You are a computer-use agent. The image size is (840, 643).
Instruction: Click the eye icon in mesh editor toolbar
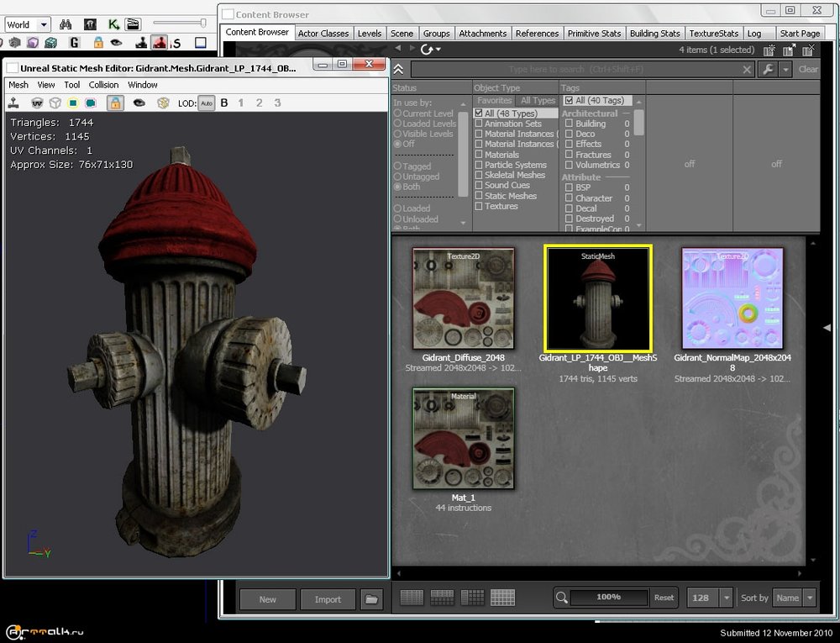click(140, 103)
